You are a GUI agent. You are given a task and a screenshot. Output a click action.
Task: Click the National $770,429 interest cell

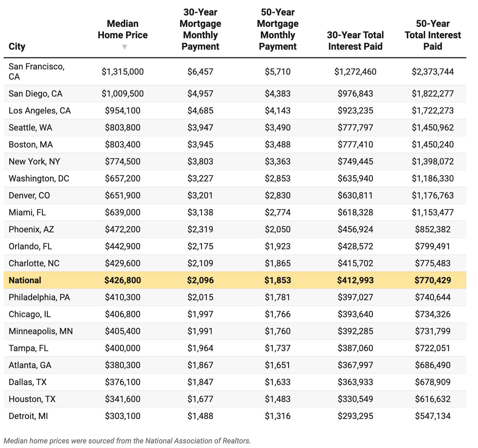pyautogui.click(x=433, y=280)
